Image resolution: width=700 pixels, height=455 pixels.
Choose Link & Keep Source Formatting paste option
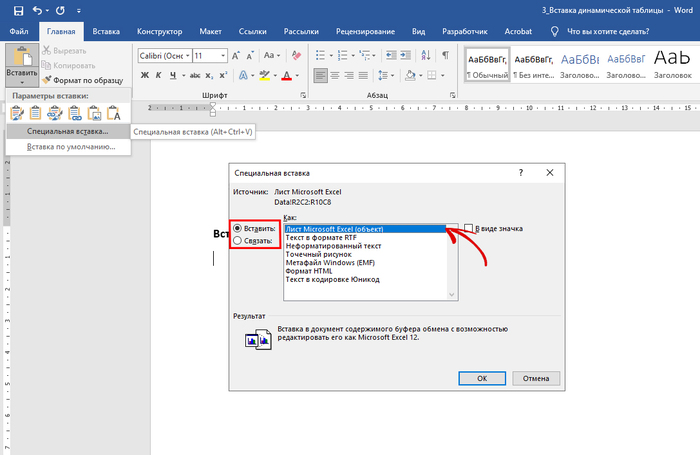[55, 113]
